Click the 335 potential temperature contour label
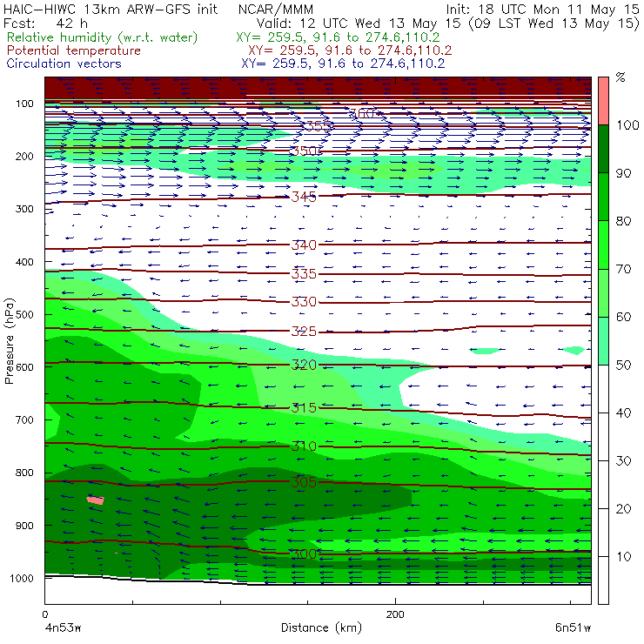 click(304, 273)
